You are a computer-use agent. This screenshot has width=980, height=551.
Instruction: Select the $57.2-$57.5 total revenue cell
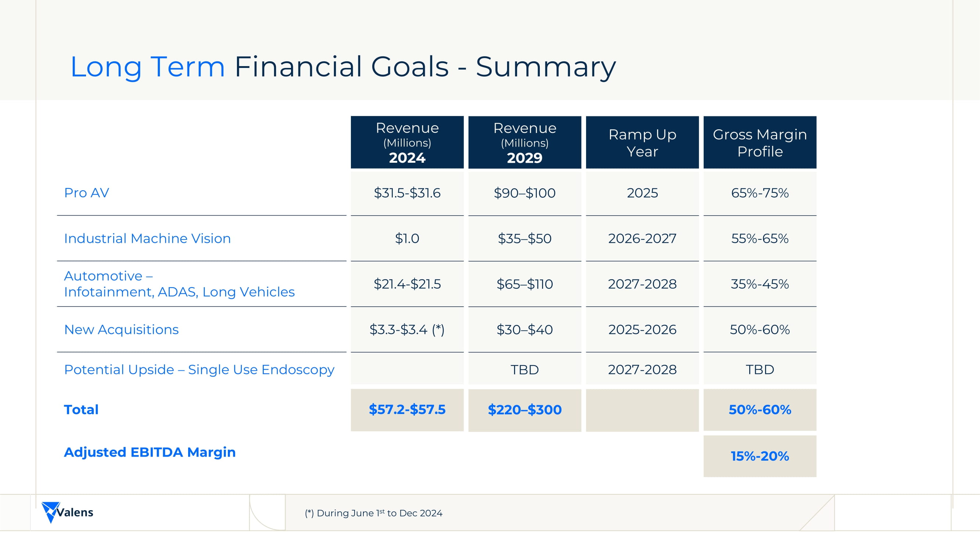pyautogui.click(x=407, y=410)
